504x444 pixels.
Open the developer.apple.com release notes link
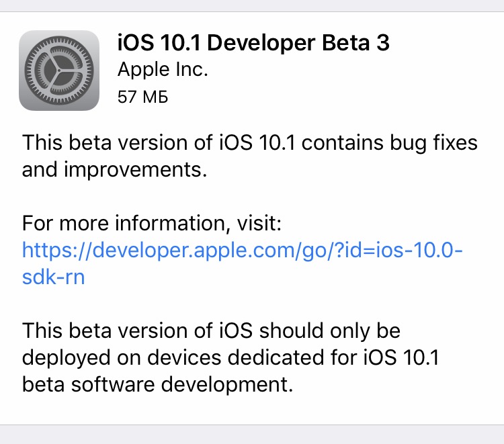click(x=243, y=250)
